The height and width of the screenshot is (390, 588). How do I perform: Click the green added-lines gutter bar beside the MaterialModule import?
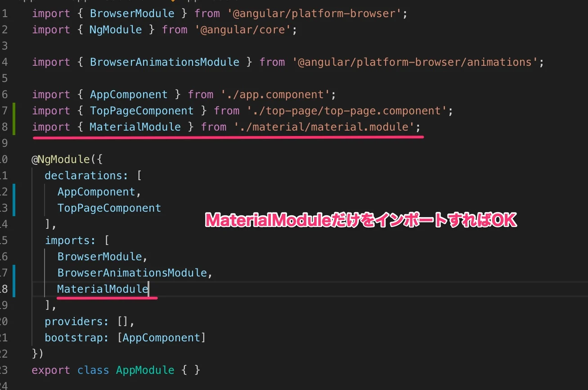15,119
